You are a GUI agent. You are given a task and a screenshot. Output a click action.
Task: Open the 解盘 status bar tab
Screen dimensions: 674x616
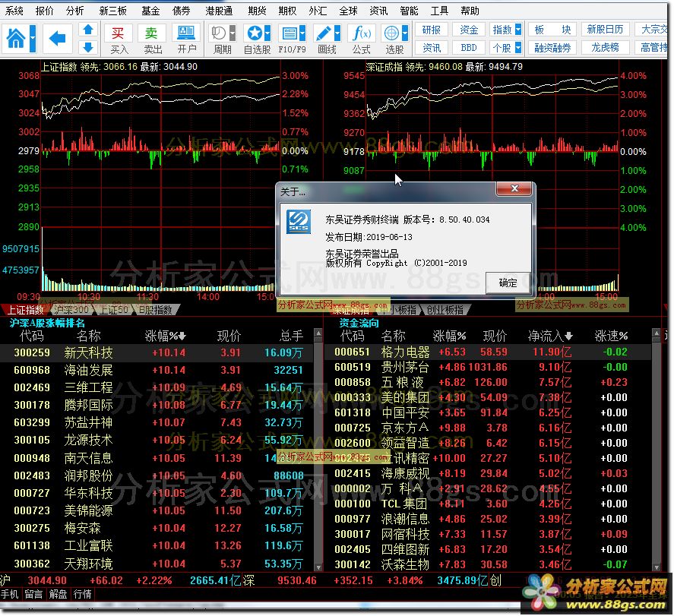pyautogui.click(x=58, y=594)
